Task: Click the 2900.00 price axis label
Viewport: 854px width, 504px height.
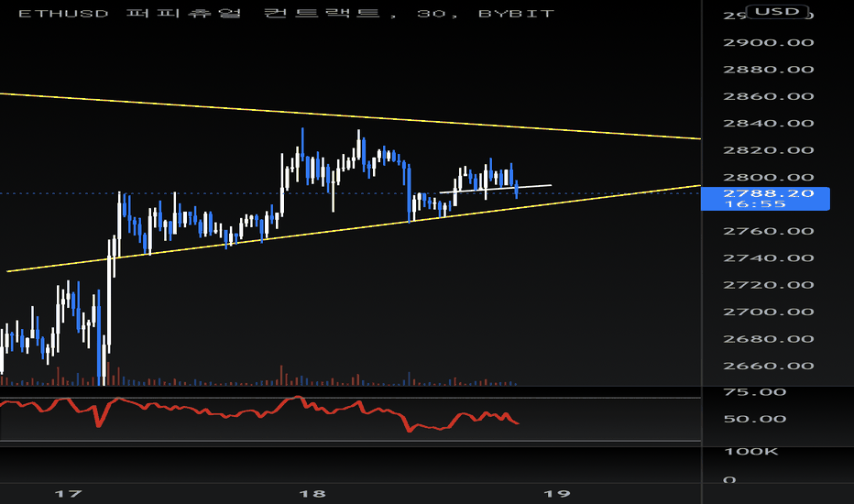Action: tap(769, 42)
